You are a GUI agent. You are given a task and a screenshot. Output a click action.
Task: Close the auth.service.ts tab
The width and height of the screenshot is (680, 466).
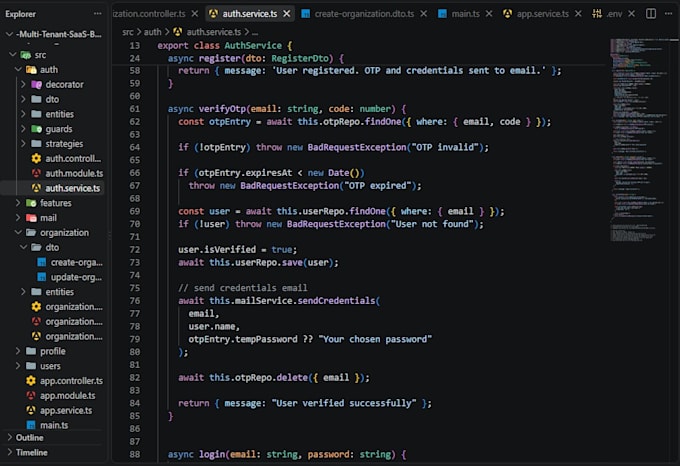287,14
